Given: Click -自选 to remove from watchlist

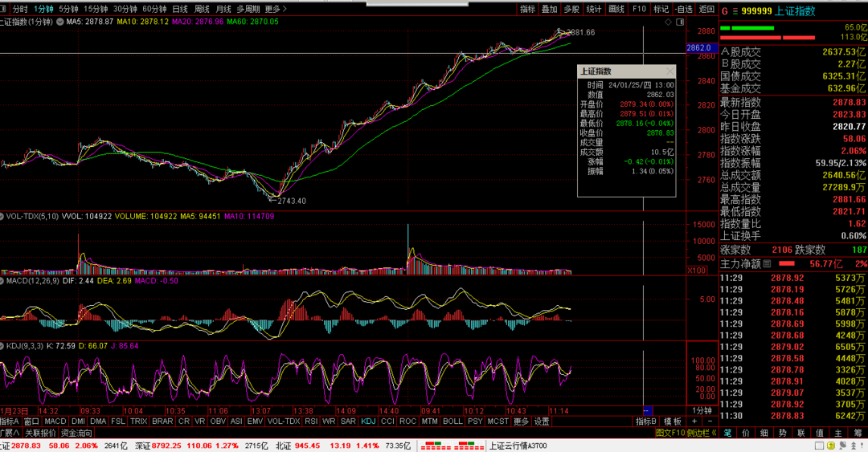Looking at the screenshot, I should [x=684, y=9].
